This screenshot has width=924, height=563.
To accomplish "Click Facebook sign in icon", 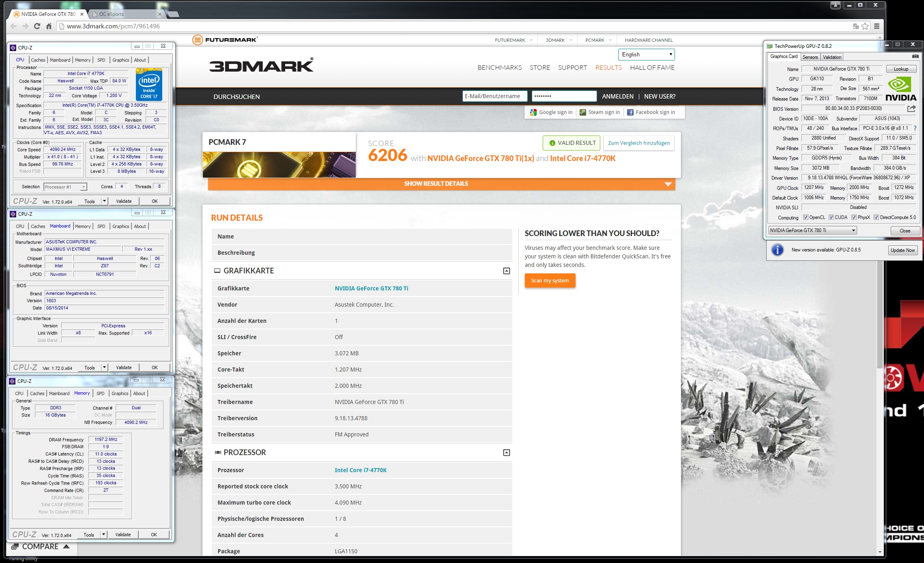I will coord(630,112).
